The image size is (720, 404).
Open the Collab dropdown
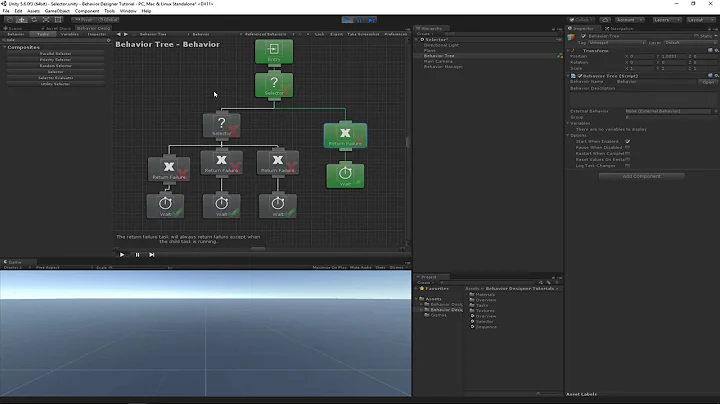point(582,20)
